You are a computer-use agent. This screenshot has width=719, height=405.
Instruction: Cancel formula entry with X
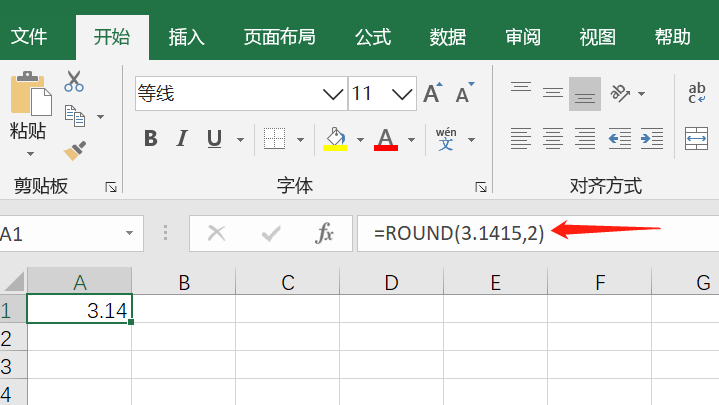(216, 233)
